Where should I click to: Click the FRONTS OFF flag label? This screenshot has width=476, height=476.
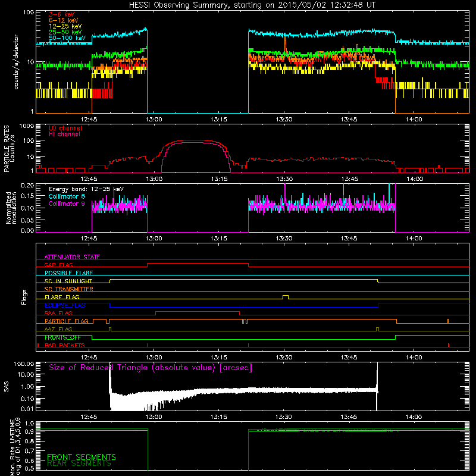point(62,337)
